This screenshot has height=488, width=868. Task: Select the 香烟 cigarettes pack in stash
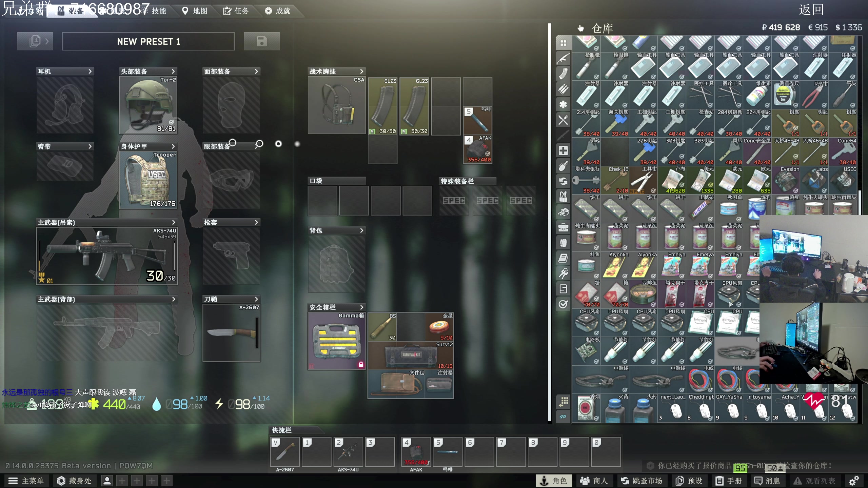coord(586,408)
